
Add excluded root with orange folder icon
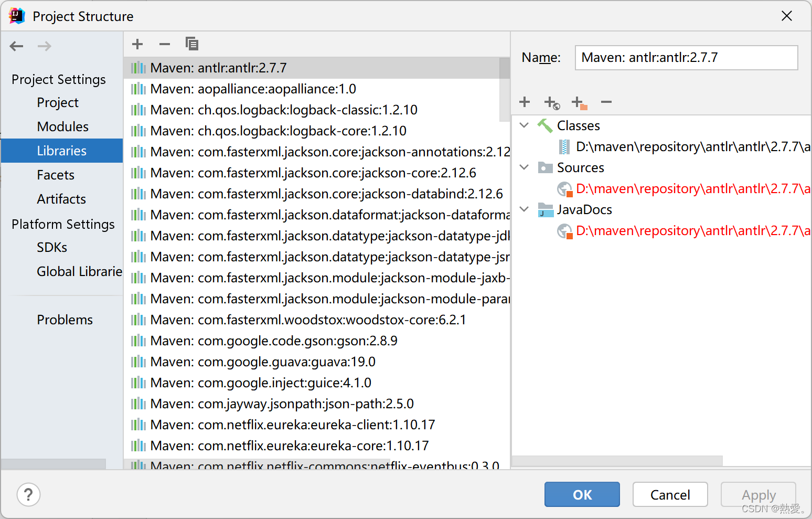[579, 102]
